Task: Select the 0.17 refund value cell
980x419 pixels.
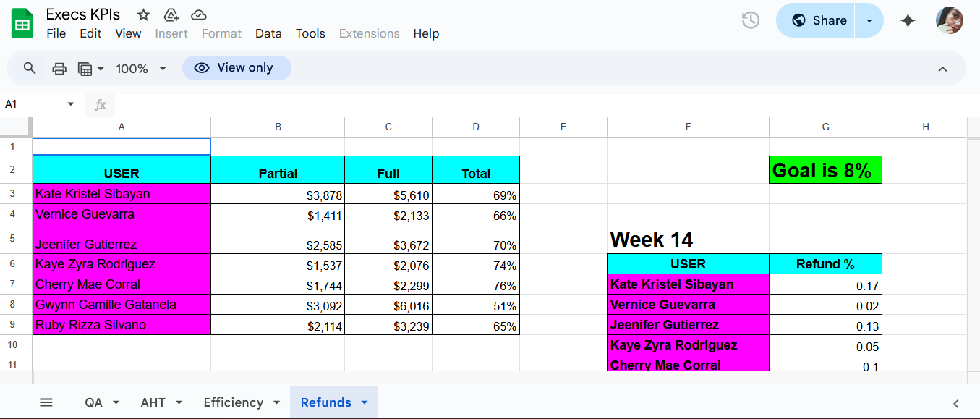Action: [x=825, y=284]
